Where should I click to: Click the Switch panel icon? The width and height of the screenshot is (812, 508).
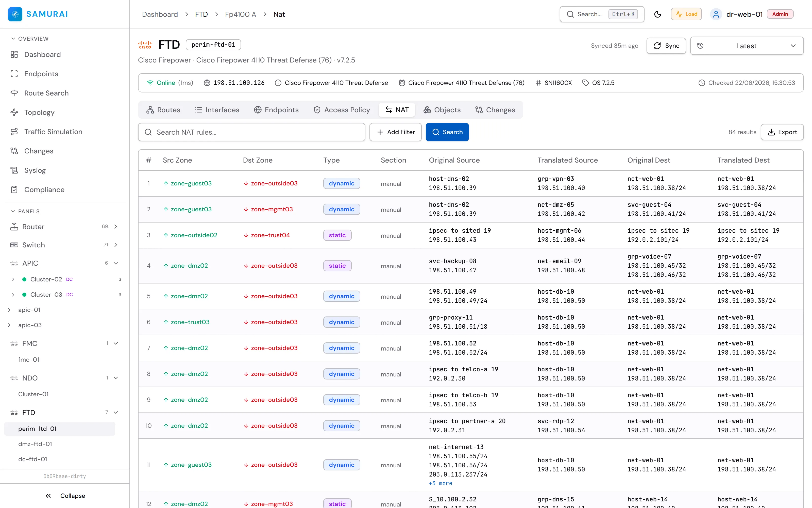(x=14, y=245)
